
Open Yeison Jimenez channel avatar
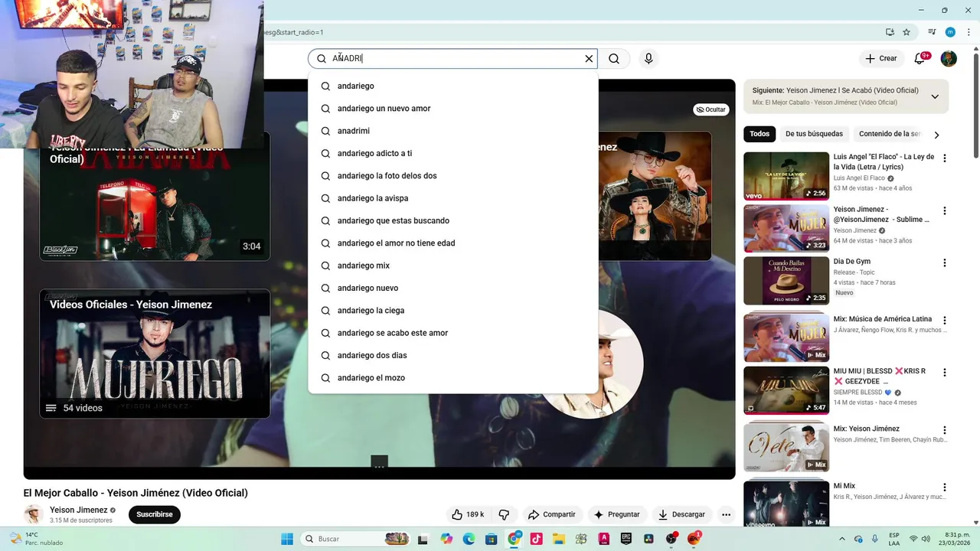coord(33,514)
